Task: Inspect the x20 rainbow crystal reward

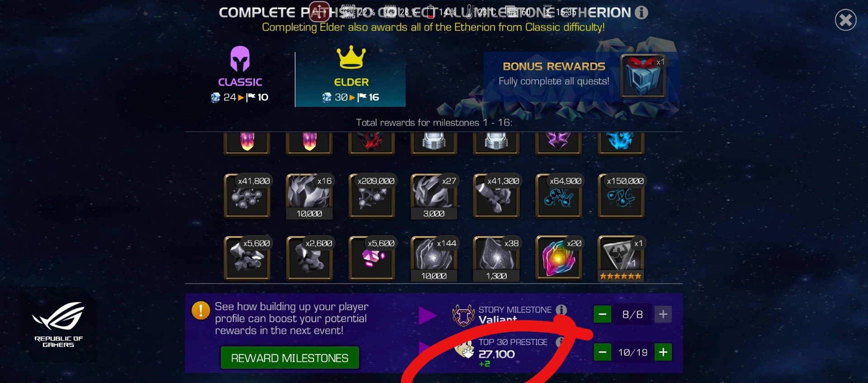Action: pos(559,258)
